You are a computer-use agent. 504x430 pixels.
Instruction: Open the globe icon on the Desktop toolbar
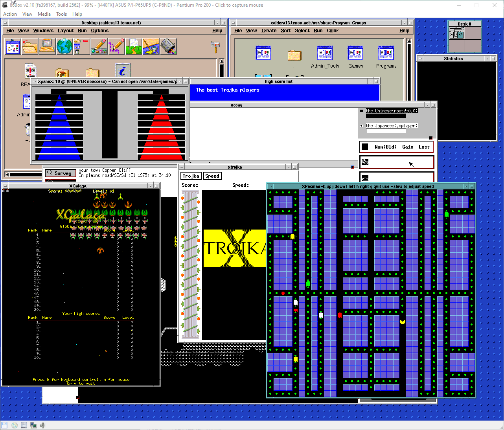[x=64, y=46]
